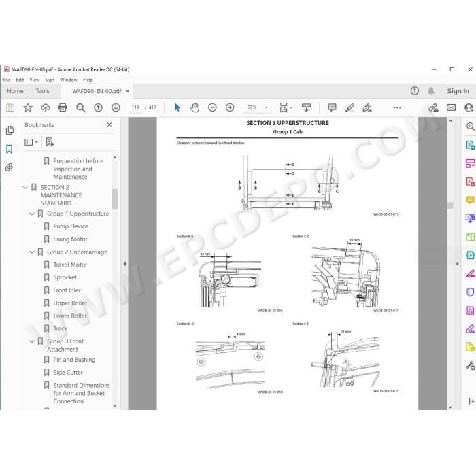Open the zoom percentage dropdown
The width and height of the screenshot is (476, 476).
pyautogui.click(x=267, y=107)
